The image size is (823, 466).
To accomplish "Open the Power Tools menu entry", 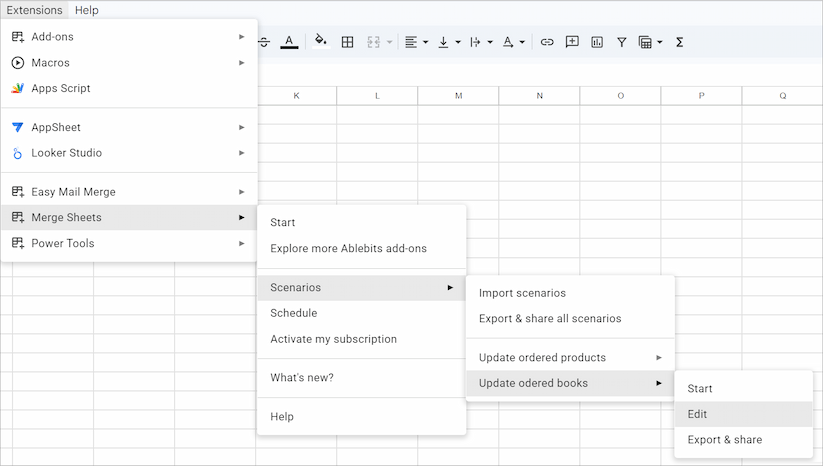I will point(129,243).
